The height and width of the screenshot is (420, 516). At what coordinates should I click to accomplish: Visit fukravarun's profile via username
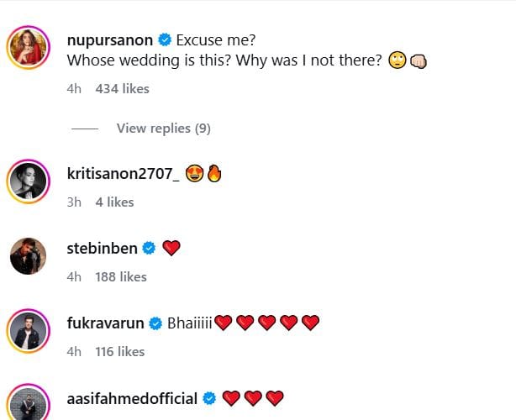pos(106,323)
